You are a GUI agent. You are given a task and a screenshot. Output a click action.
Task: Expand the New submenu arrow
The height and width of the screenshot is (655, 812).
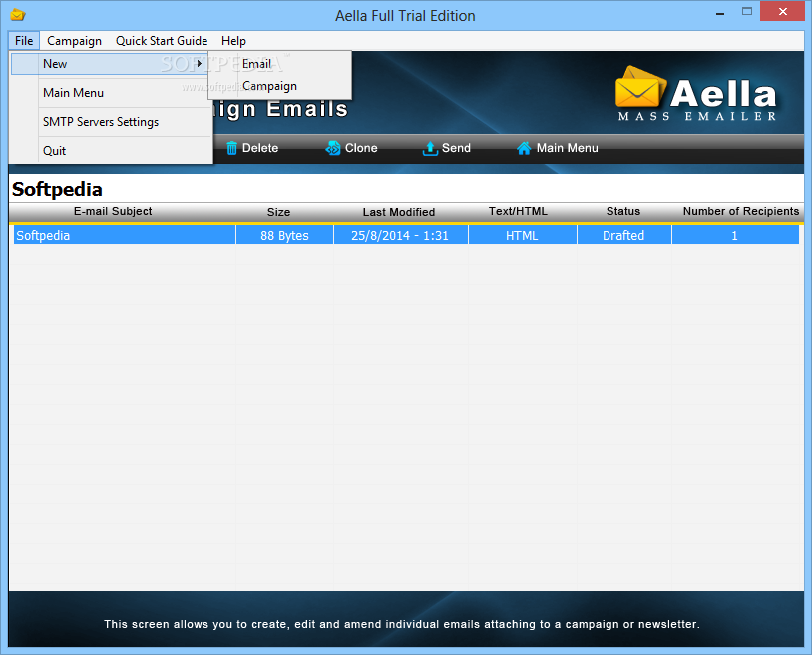pos(200,63)
